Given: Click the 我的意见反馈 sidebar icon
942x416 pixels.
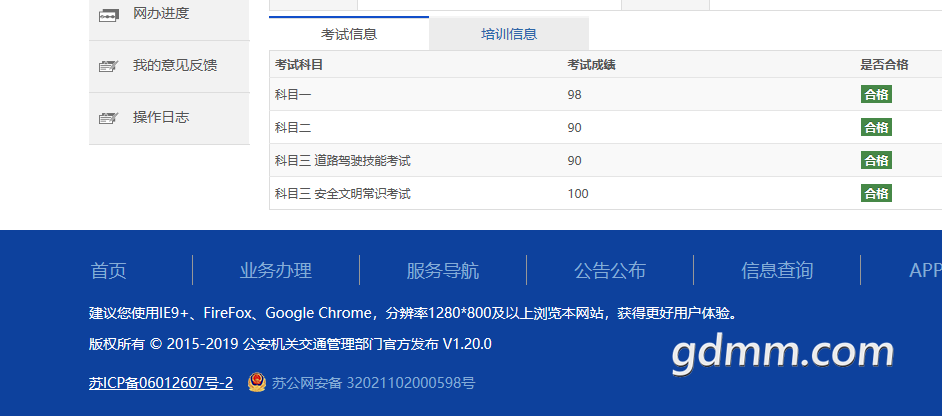Looking at the screenshot, I should tap(108, 66).
